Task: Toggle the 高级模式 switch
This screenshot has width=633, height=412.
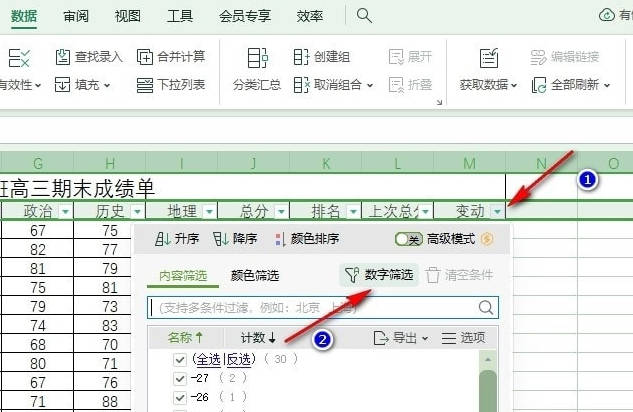Action: [x=409, y=239]
